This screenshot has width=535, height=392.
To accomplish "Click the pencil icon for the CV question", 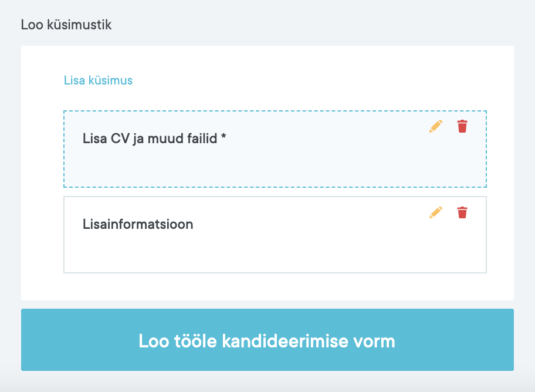I will pyautogui.click(x=435, y=126).
